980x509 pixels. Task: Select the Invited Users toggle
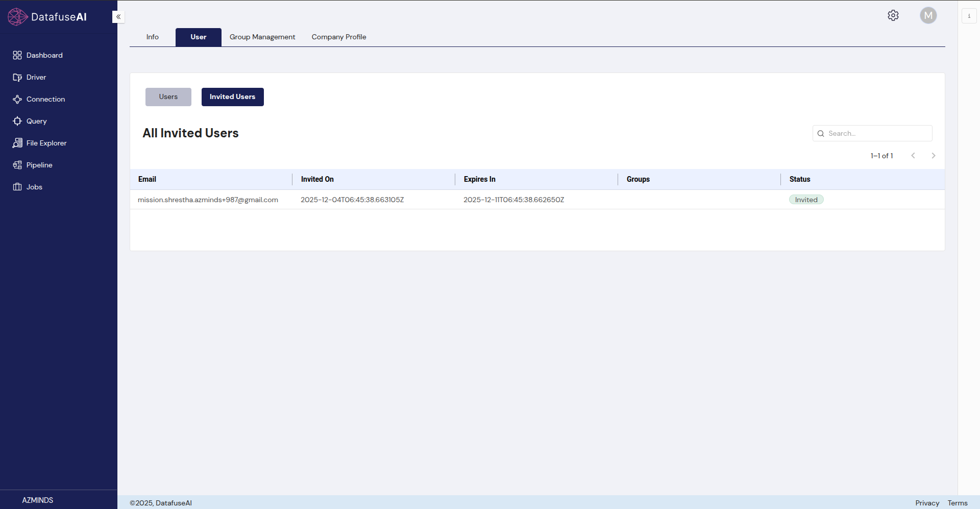[x=232, y=96]
